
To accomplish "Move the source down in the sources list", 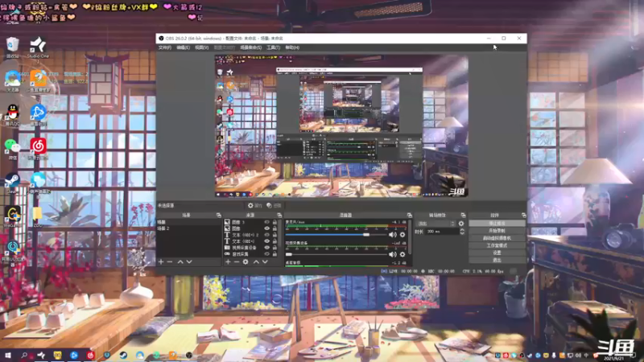I will (265, 262).
